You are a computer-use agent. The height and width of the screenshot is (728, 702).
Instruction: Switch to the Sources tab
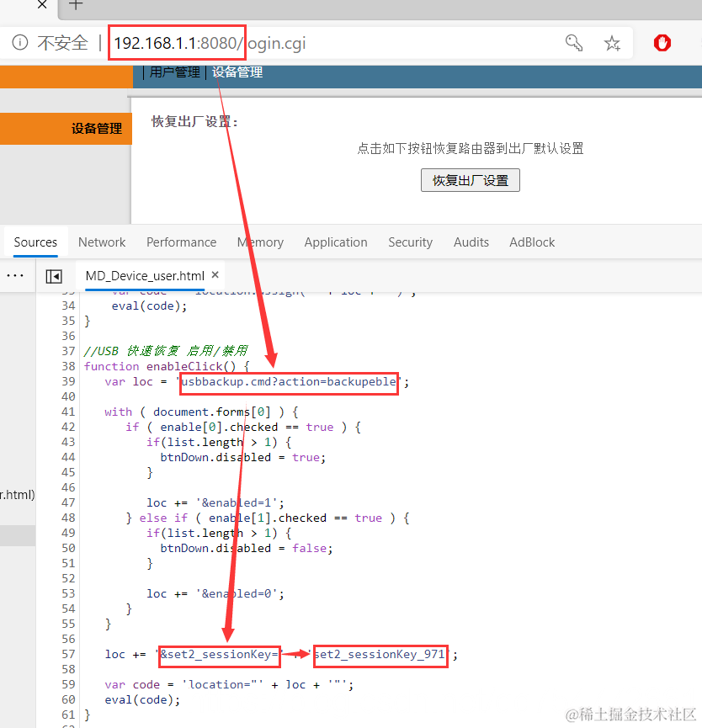coord(35,242)
